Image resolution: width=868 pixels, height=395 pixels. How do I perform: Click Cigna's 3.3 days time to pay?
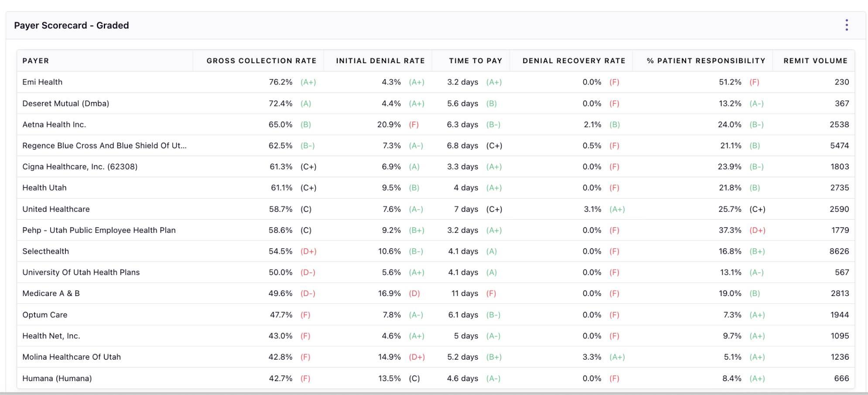(x=462, y=167)
